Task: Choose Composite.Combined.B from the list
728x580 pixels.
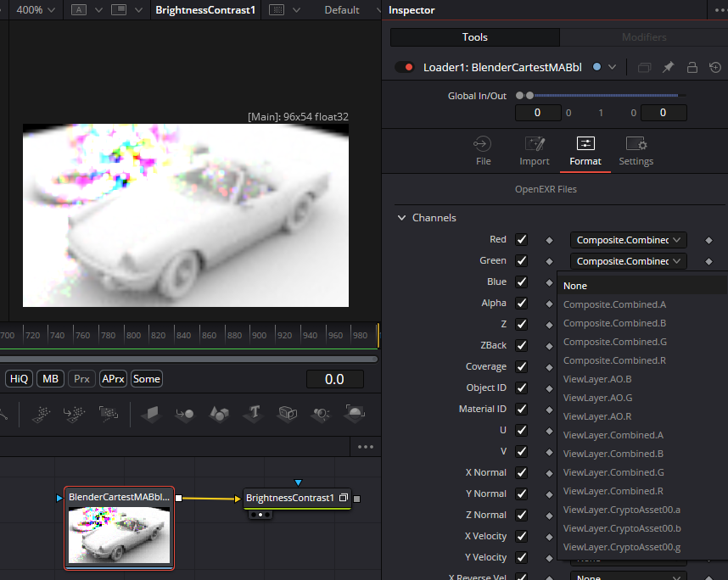Action: (x=642, y=323)
